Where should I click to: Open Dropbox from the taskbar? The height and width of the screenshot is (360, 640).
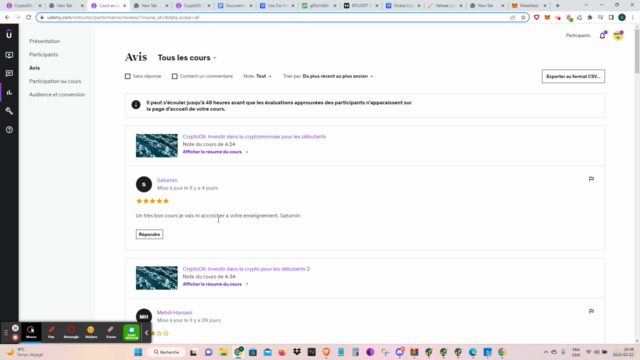[x=297, y=352]
